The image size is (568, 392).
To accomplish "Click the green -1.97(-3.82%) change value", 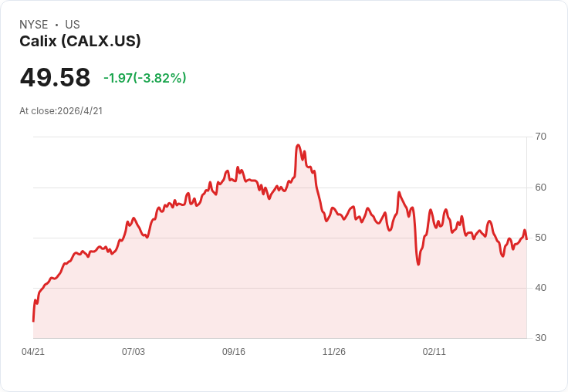I will pos(145,78).
